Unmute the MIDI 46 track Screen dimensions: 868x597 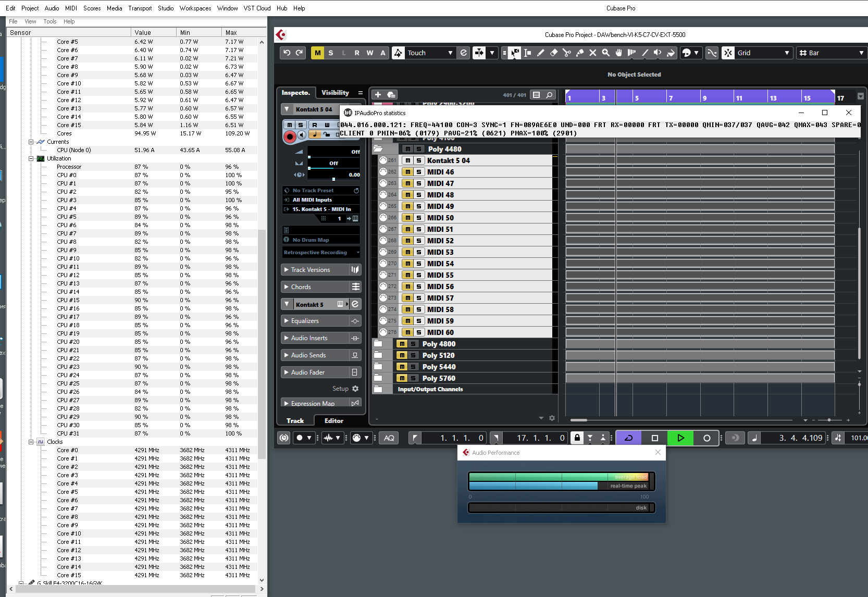pyautogui.click(x=408, y=172)
